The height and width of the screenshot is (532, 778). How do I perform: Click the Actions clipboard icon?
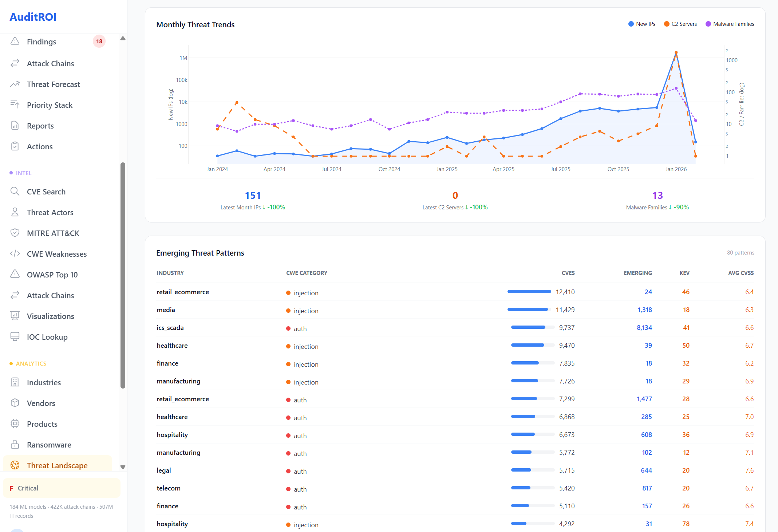[x=15, y=146]
